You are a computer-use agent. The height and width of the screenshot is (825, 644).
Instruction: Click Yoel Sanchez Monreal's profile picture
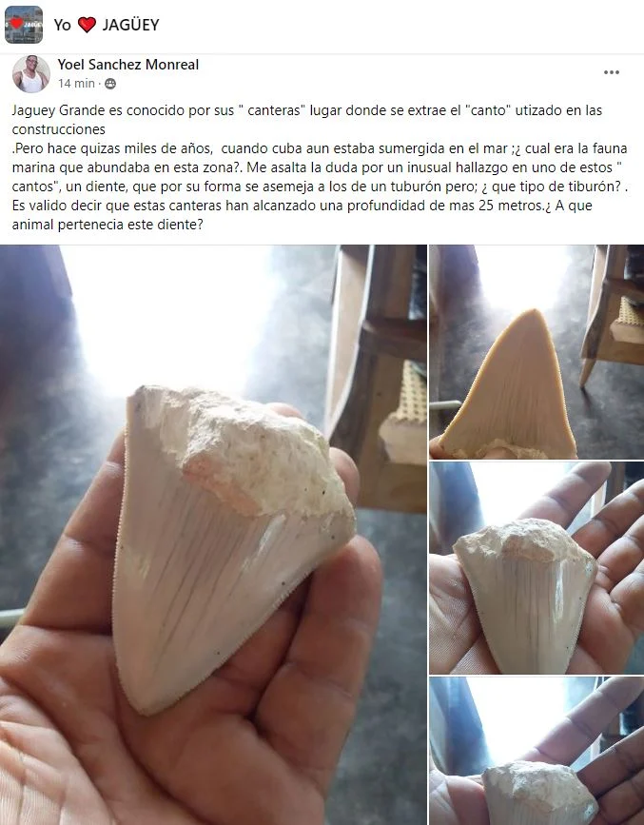(31, 73)
